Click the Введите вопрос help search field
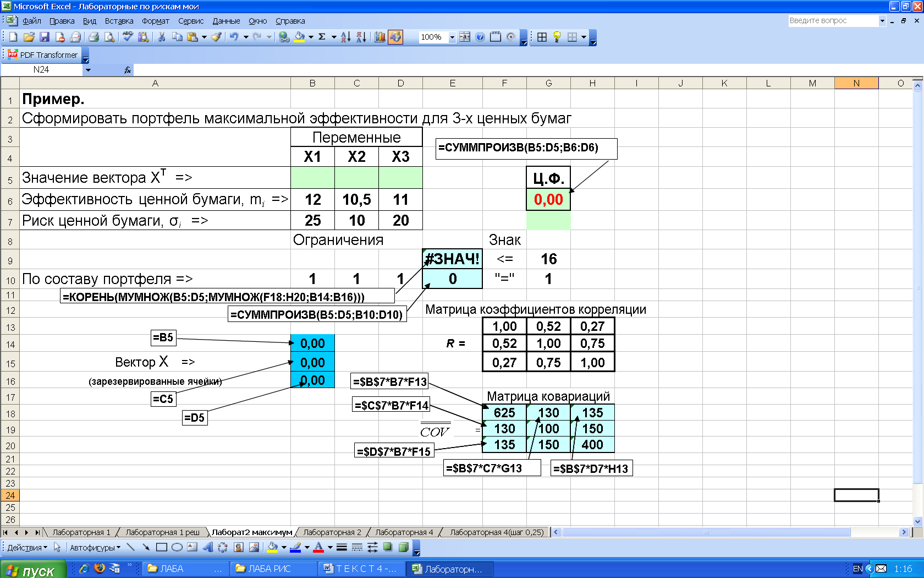The height and width of the screenshot is (578, 924). 833,21
